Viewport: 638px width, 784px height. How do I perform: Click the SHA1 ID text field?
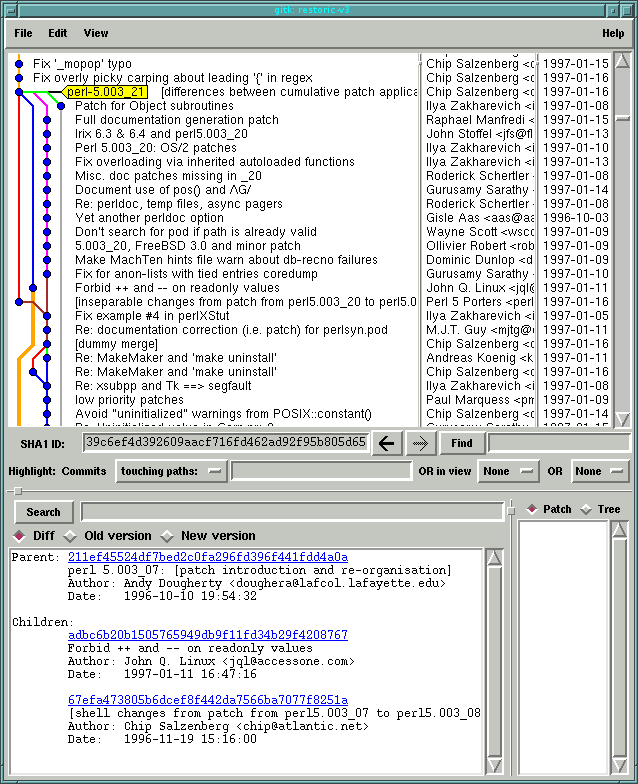[226, 443]
